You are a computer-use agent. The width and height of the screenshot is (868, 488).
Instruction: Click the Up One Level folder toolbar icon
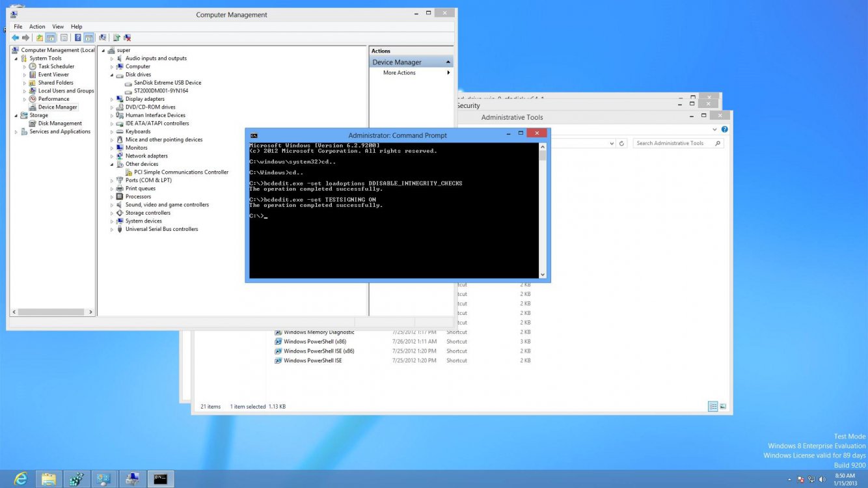click(x=40, y=38)
